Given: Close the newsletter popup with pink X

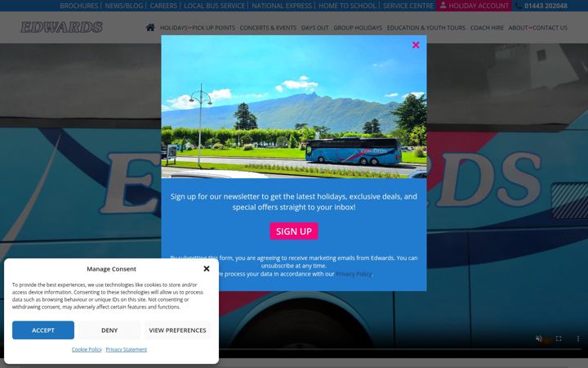Looking at the screenshot, I should 416,45.
